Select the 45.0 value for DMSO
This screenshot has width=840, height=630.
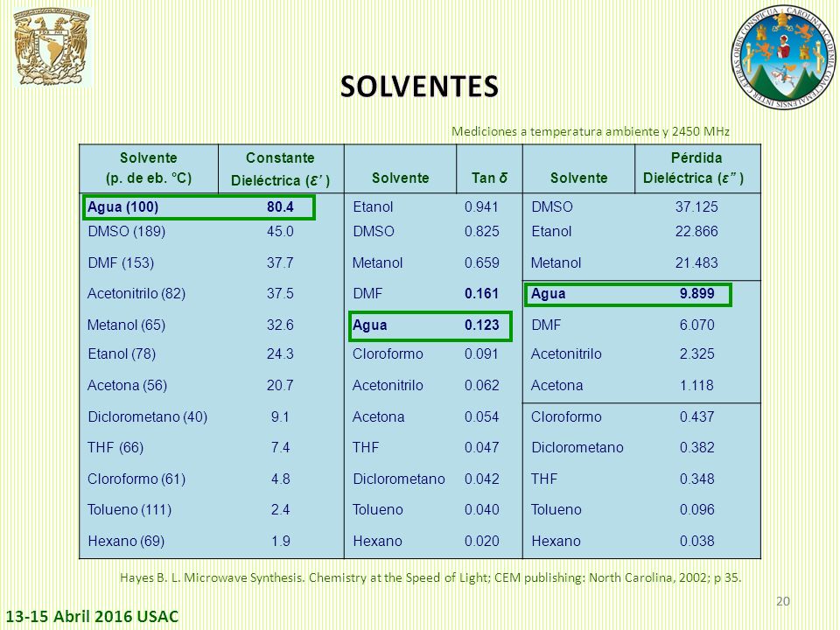[x=280, y=231]
